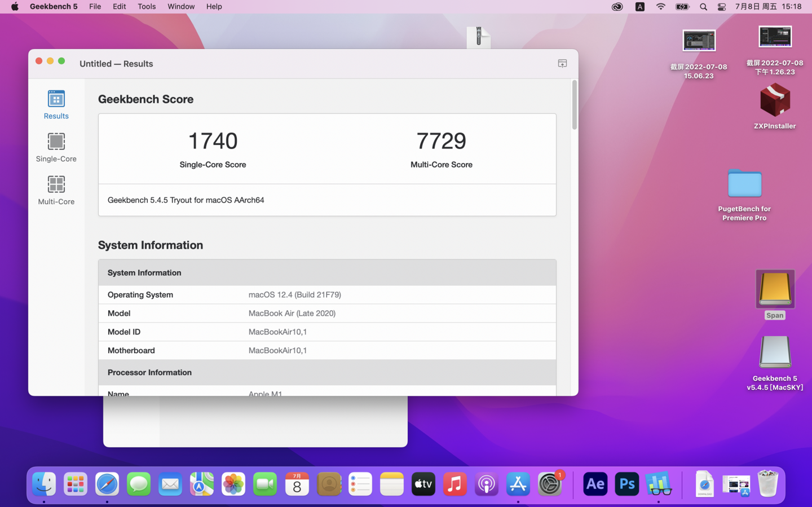Click the zipped file icon behind the window
The image size is (812, 507).
pos(479,37)
